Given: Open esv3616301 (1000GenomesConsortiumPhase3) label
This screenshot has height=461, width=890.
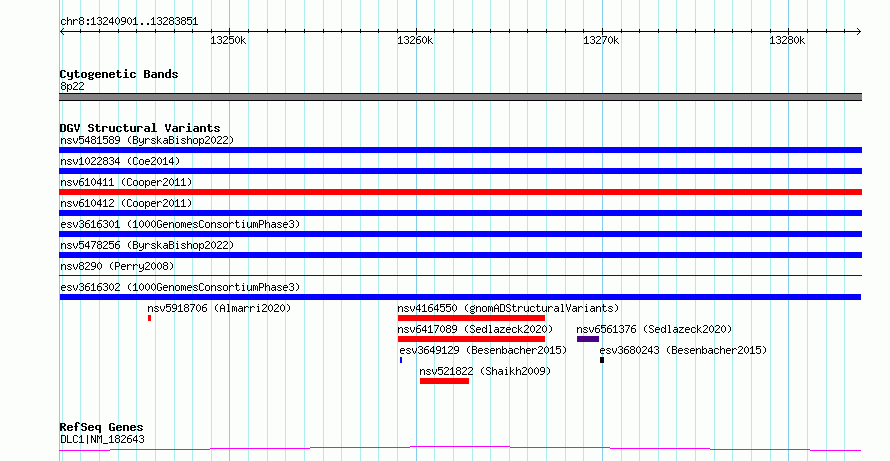Looking at the screenshot, I should 180,224.
